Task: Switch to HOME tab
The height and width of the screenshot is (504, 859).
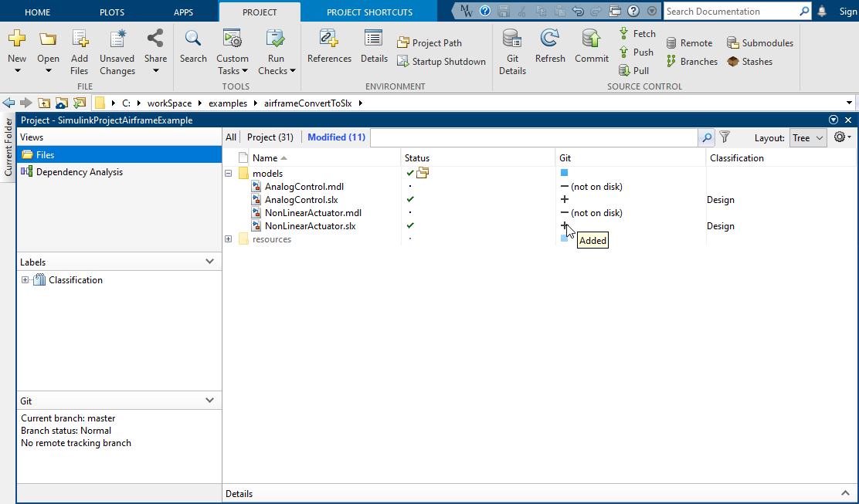Action: pyautogui.click(x=37, y=12)
